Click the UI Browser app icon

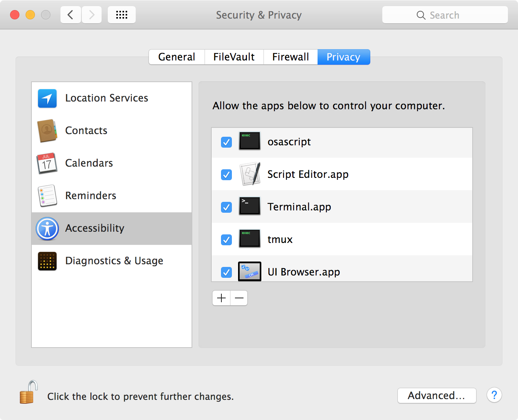tap(249, 271)
